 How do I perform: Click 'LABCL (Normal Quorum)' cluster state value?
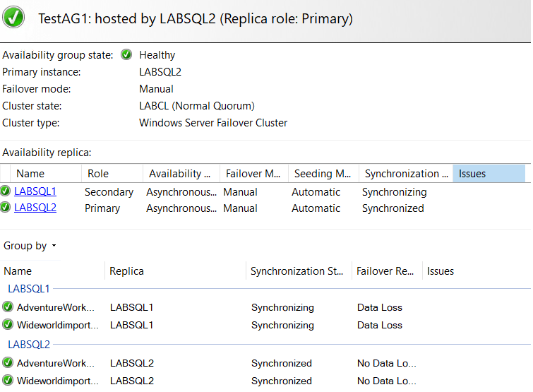click(x=197, y=106)
